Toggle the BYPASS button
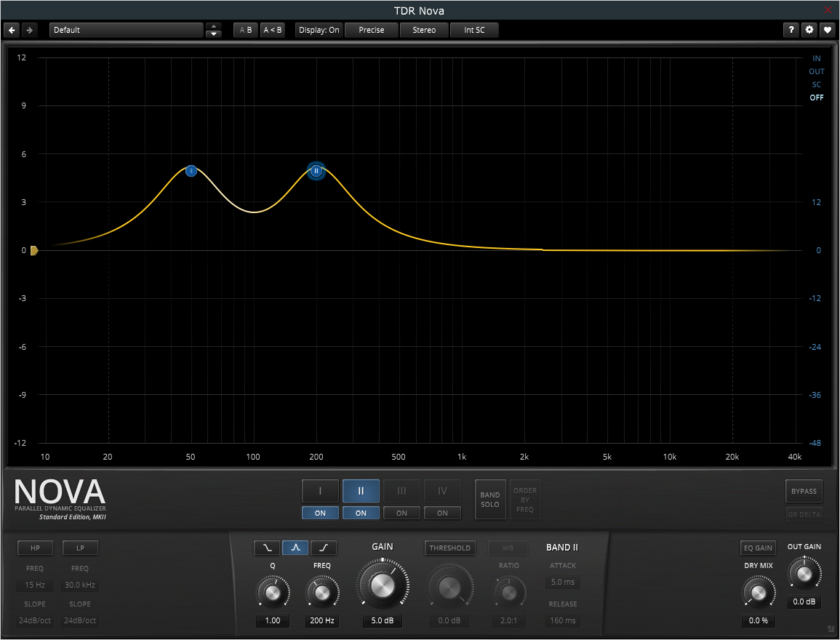 804,491
